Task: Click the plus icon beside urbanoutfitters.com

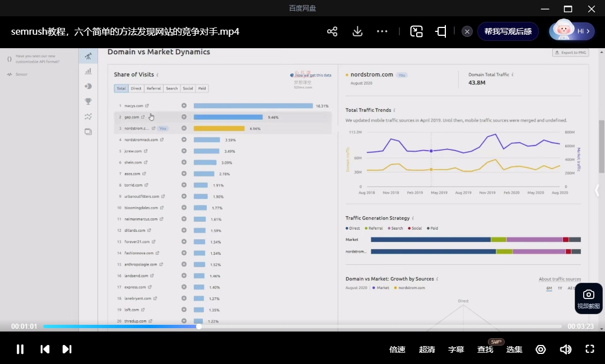Action: tap(184, 196)
